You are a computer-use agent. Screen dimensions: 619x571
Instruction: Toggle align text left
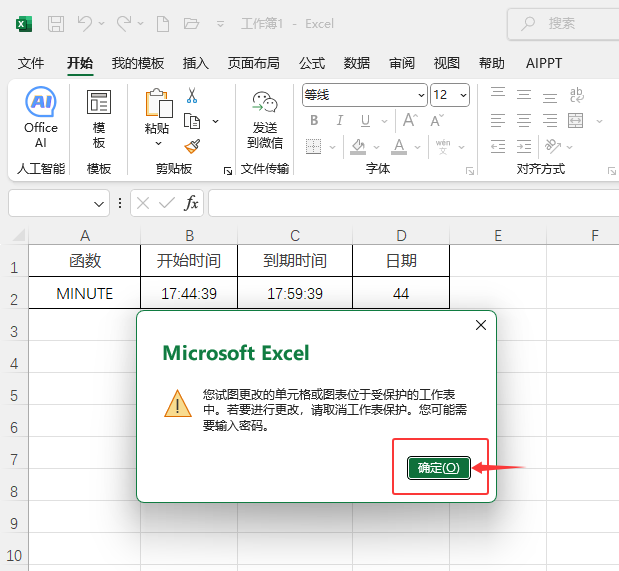(x=498, y=120)
